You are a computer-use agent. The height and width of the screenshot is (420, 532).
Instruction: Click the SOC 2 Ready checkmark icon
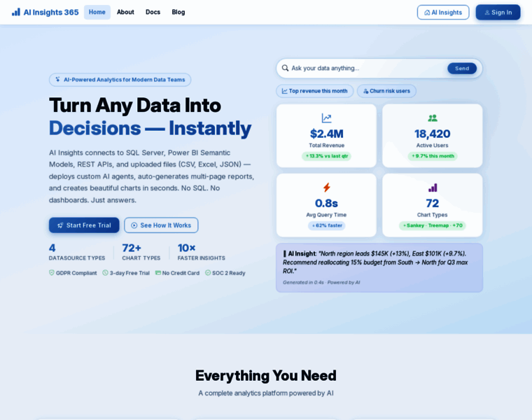click(208, 273)
